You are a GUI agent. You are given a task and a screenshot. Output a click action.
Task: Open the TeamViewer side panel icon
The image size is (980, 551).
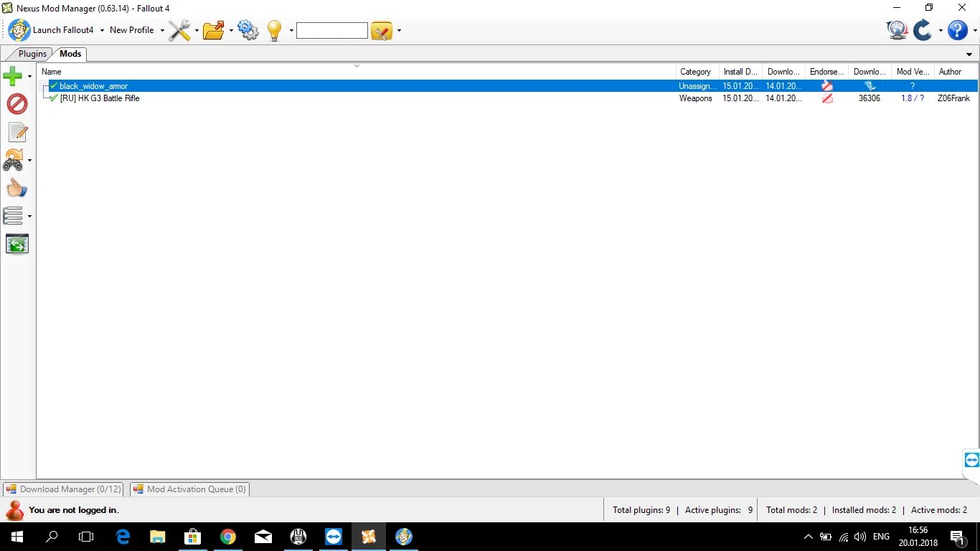(x=972, y=460)
